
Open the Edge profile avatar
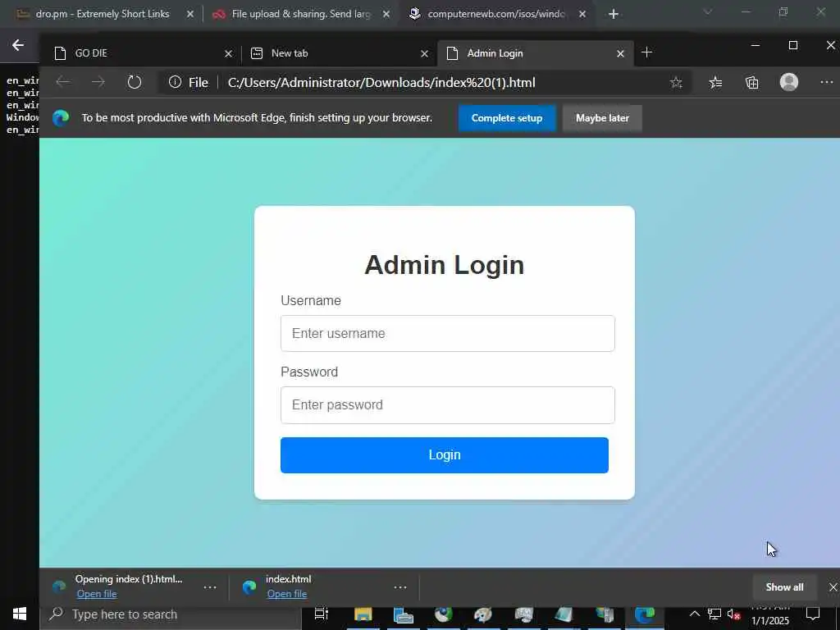point(788,82)
